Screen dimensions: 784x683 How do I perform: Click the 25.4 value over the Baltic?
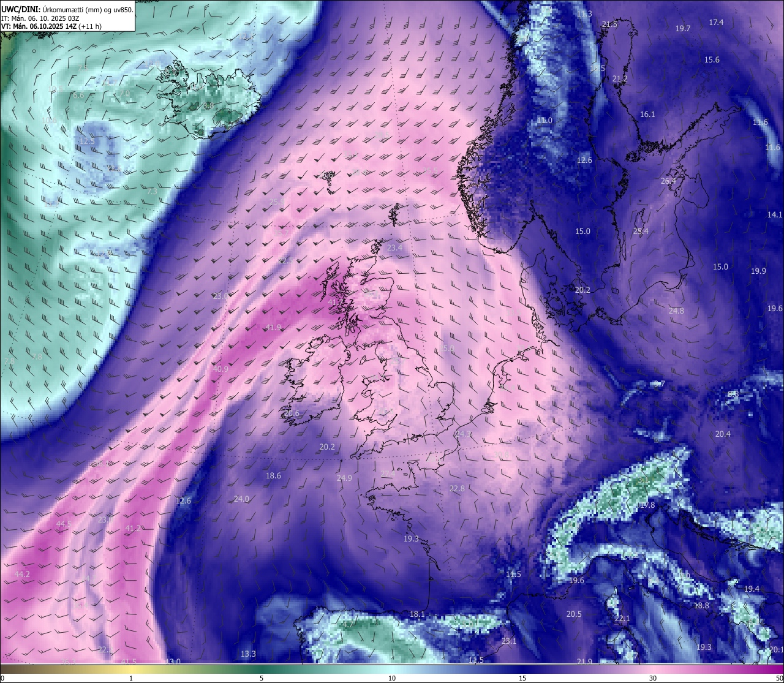[x=641, y=232]
